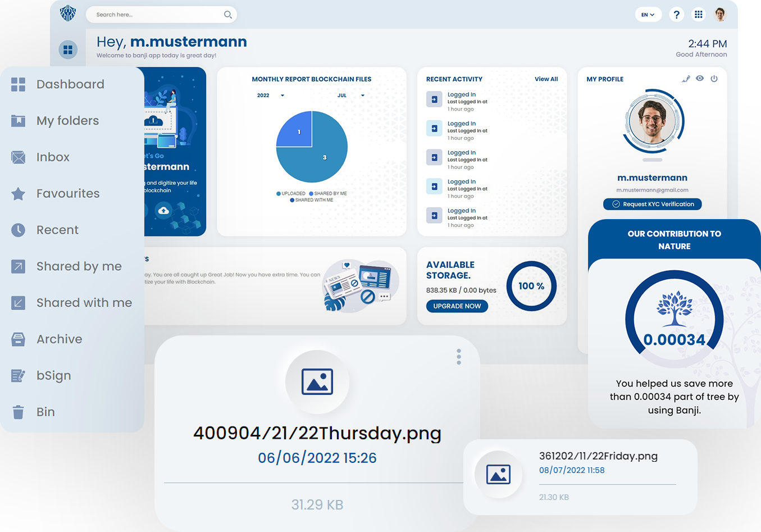Open the help question mark icon
This screenshot has height=532, width=761.
pyautogui.click(x=676, y=15)
